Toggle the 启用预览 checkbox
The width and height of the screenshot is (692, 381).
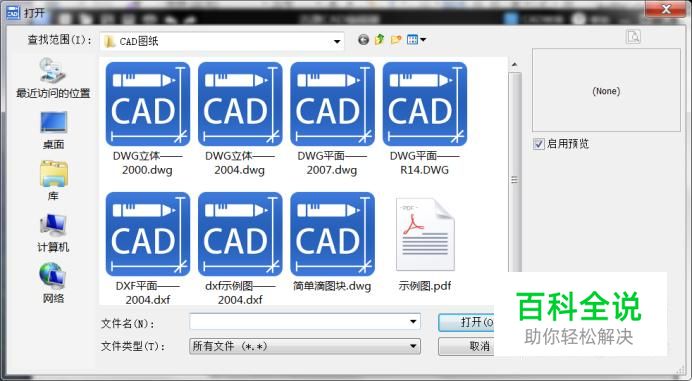(538, 144)
